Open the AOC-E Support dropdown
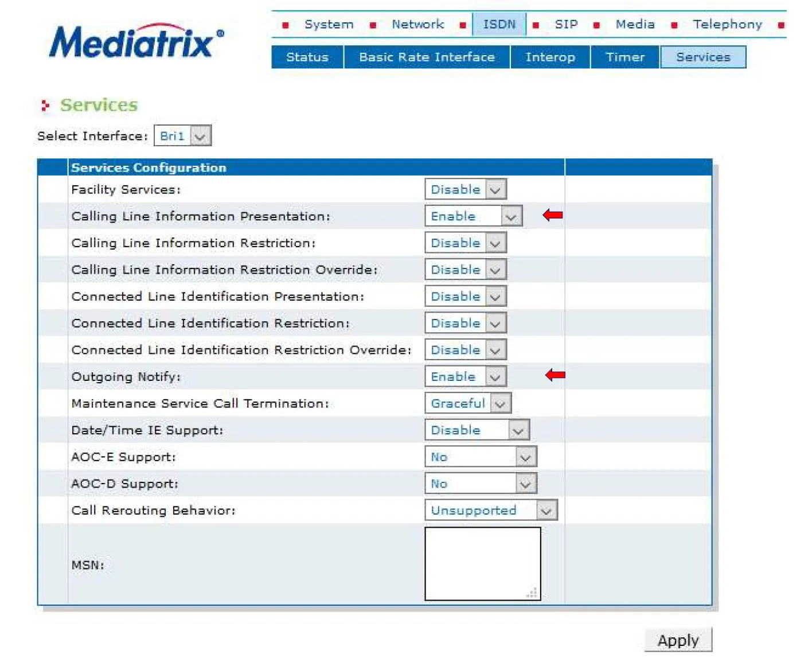 481,457
